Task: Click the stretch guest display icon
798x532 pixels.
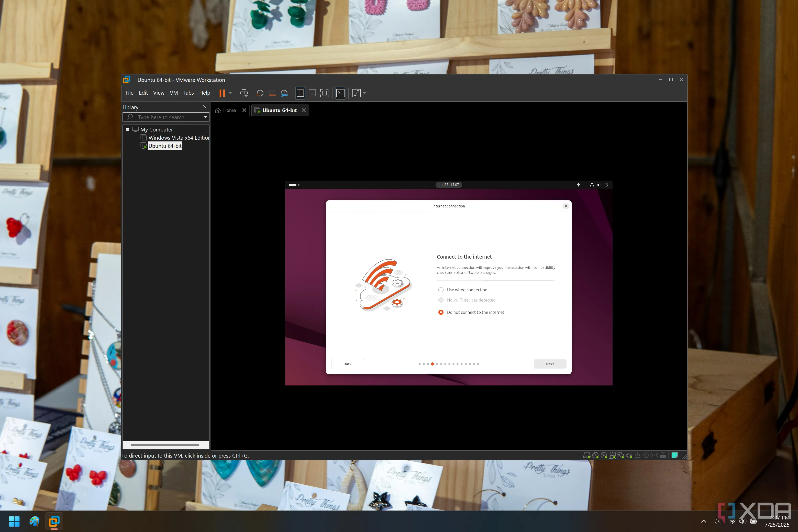Action: (x=356, y=93)
